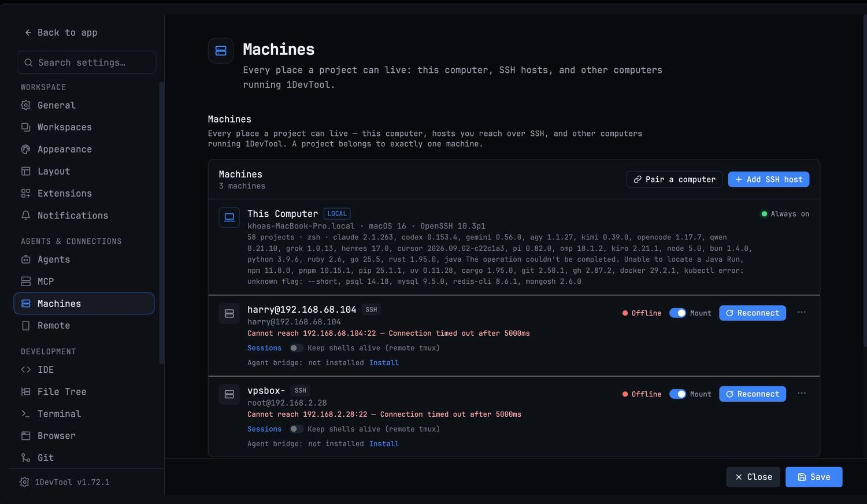Image resolution: width=867 pixels, height=504 pixels.
Task: Click the Agents robot icon
Action: 25,260
